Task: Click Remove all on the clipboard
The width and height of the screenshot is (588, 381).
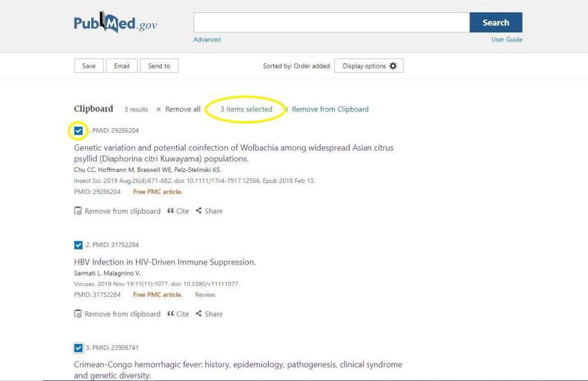Action: [x=179, y=109]
